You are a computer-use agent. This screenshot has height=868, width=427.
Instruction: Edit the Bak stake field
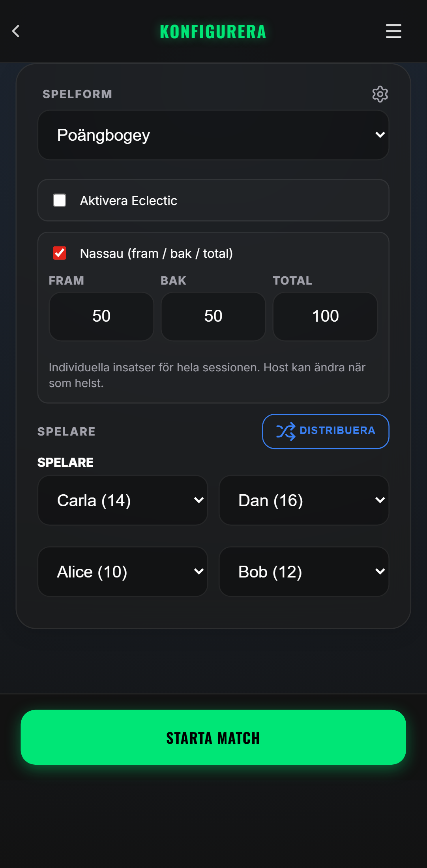click(213, 316)
